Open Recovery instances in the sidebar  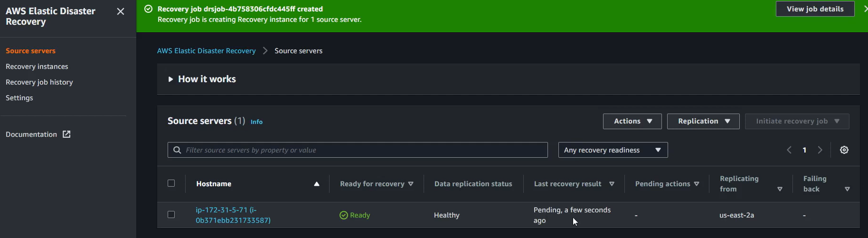[37, 67]
